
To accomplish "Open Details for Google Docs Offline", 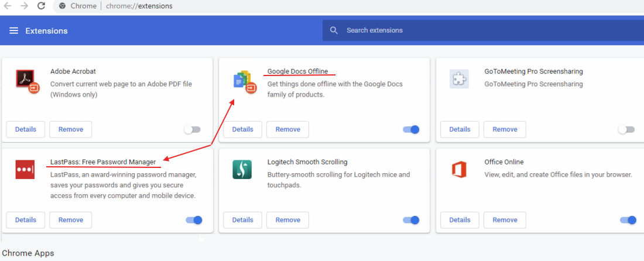I will 243,129.
